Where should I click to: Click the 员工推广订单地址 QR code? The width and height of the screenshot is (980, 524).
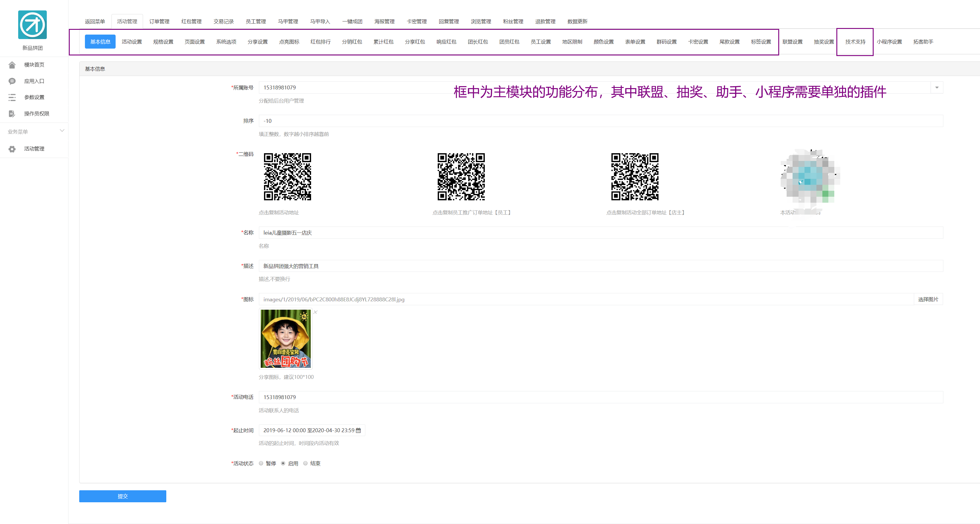pos(461,176)
